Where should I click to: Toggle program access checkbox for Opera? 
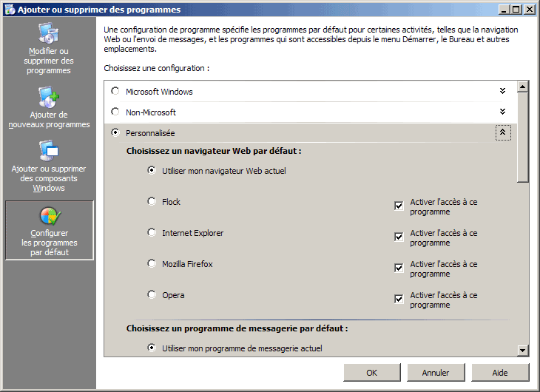point(399,299)
